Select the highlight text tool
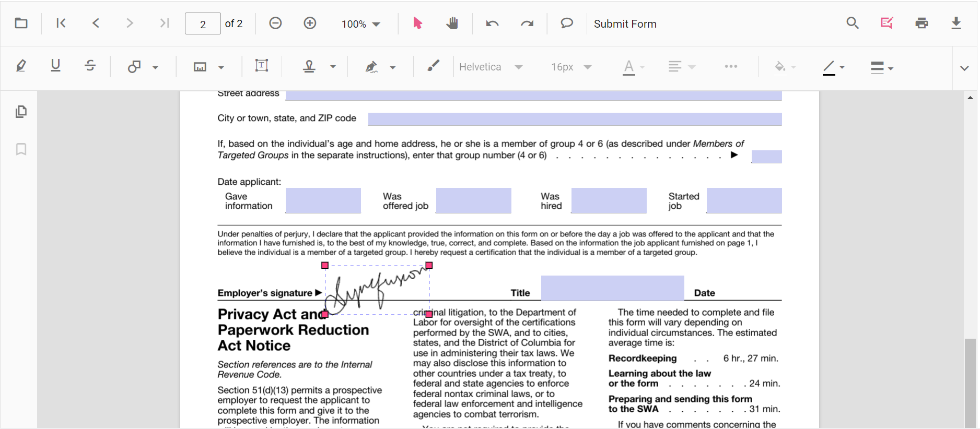Image resolution: width=980 pixels, height=429 pixels. pos(21,66)
